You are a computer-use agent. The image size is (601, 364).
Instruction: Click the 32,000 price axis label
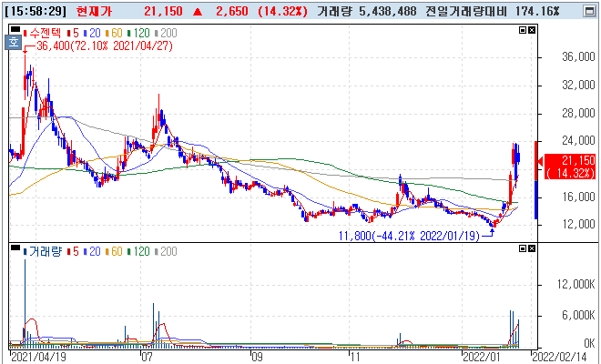pos(578,85)
